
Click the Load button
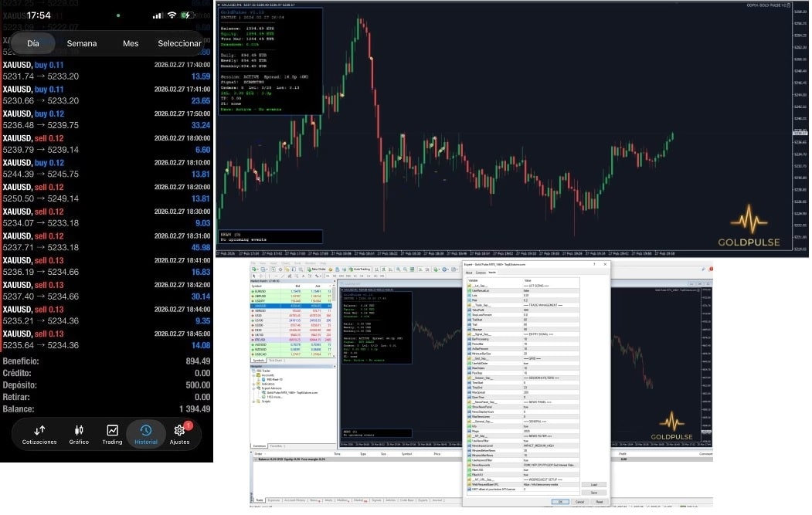(x=593, y=484)
